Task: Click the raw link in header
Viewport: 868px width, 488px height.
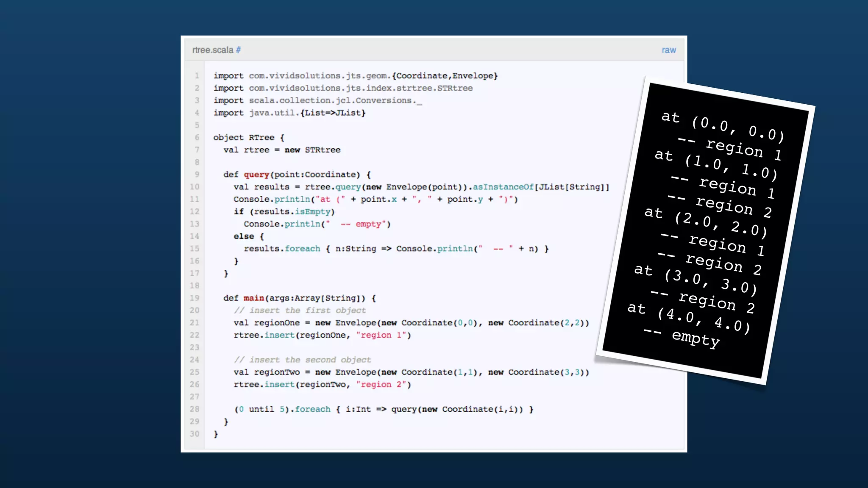Action: click(669, 50)
